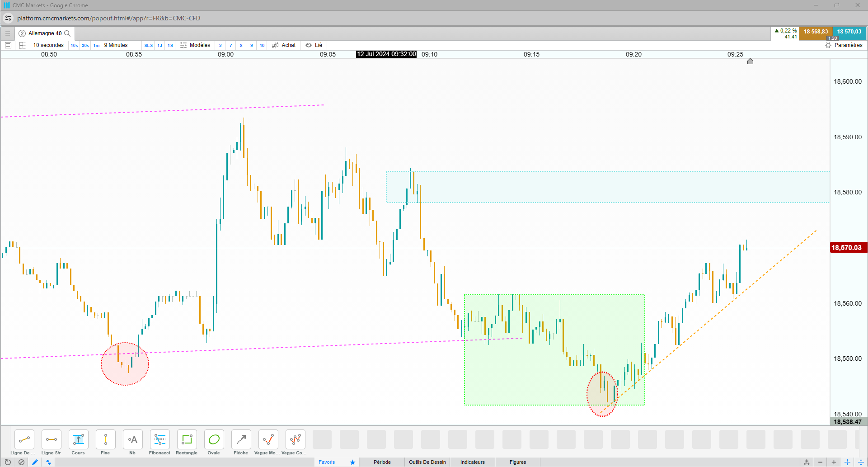Open the Période tab
Viewport: 868px width, 467px height.
(382, 462)
